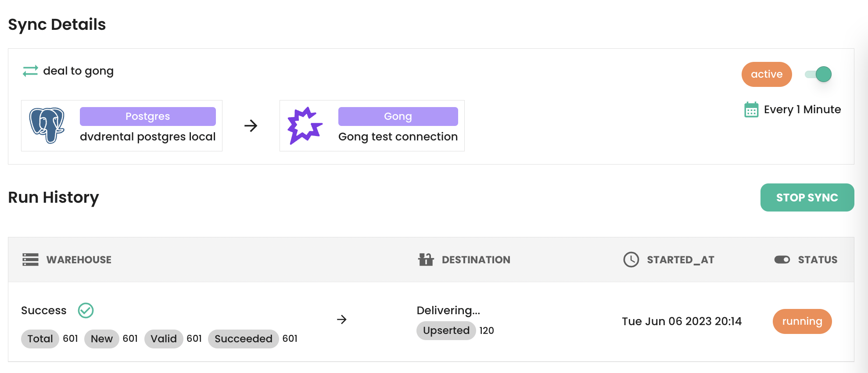Image resolution: width=868 pixels, height=373 pixels.
Task: Click the orange active status badge
Action: (766, 74)
